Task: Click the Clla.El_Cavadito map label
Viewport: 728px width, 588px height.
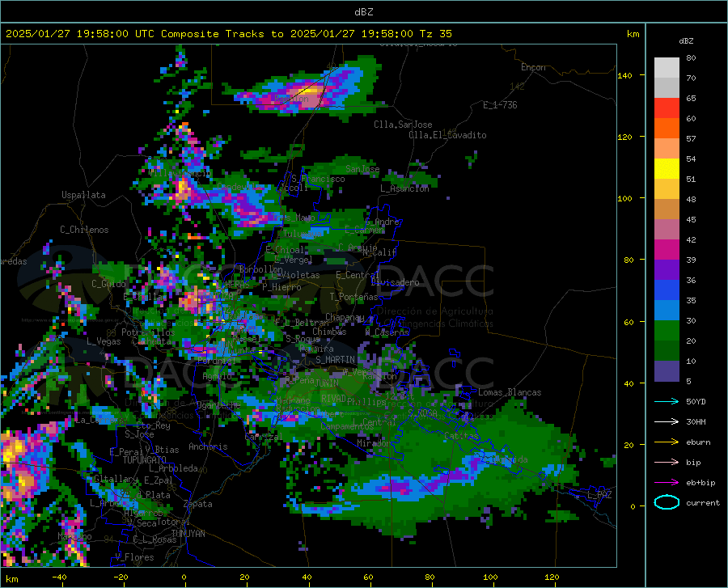Action: click(447, 135)
